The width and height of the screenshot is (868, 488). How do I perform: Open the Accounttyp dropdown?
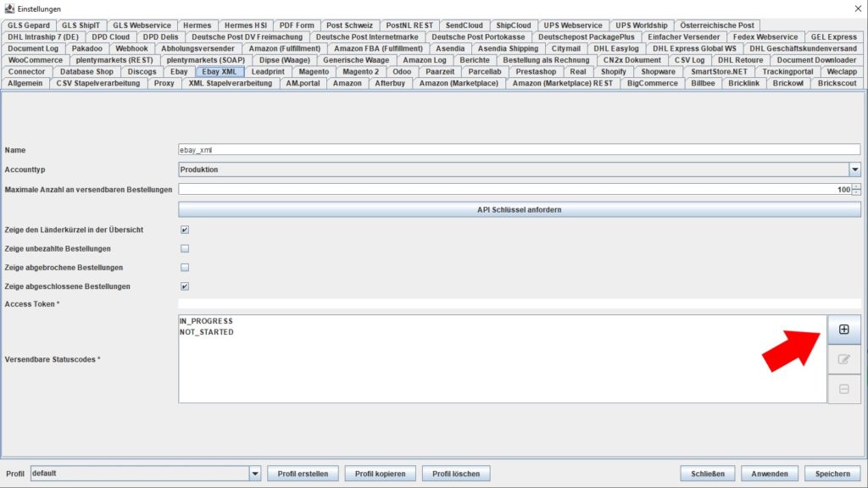[x=854, y=169]
